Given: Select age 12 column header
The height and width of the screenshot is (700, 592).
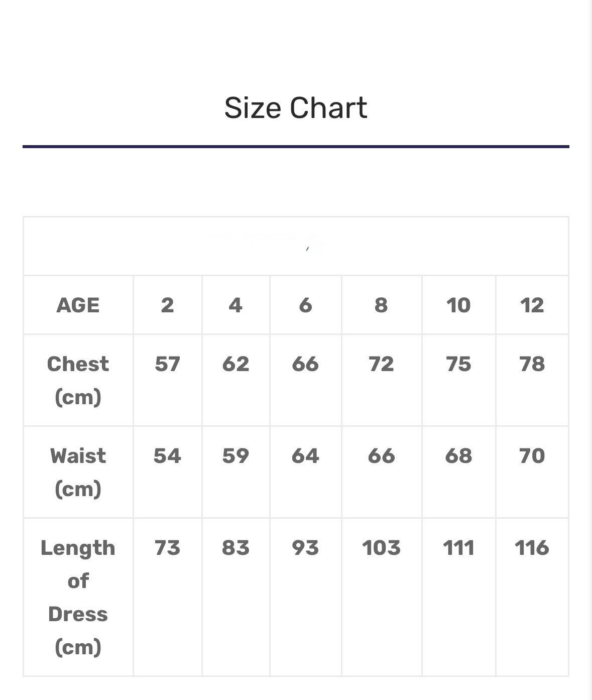Looking at the screenshot, I should coord(532,305).
